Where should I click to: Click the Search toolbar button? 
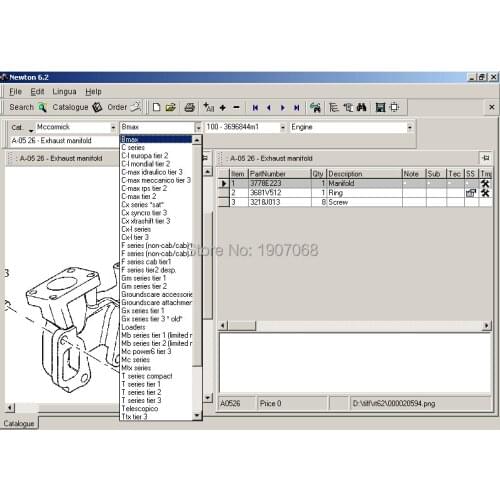(x=28, y=107)
